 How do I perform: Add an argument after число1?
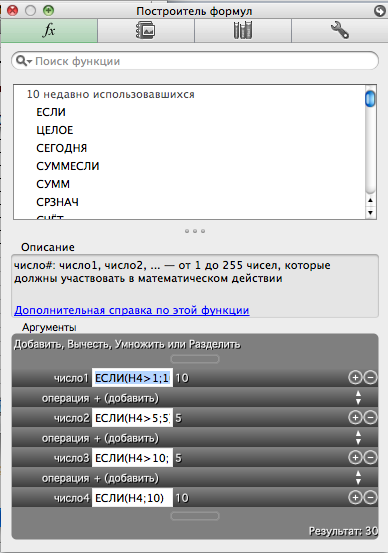pos(355,378)
